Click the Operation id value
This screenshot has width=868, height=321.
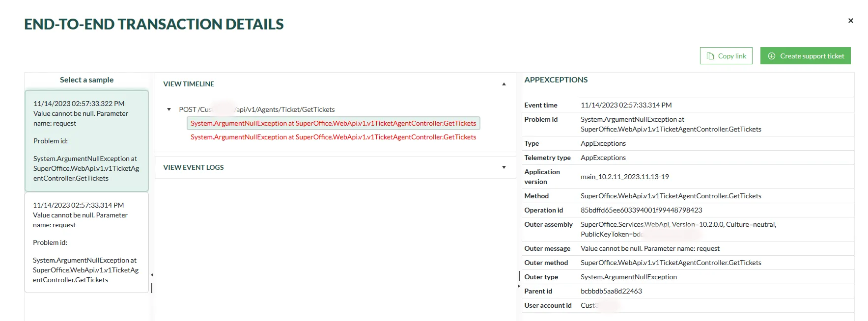point(641,210)
